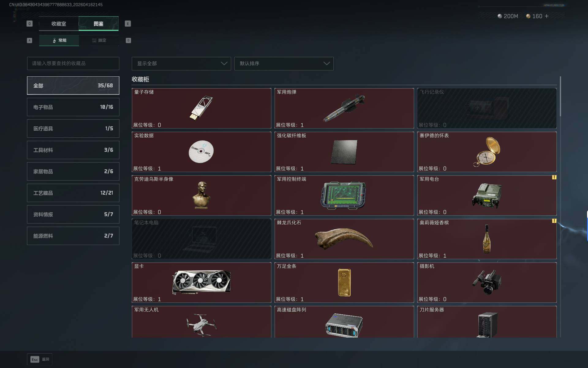Switch to the 限定 sub-tab
This screenshot has height=368, width=588.
tap(99, 40)
